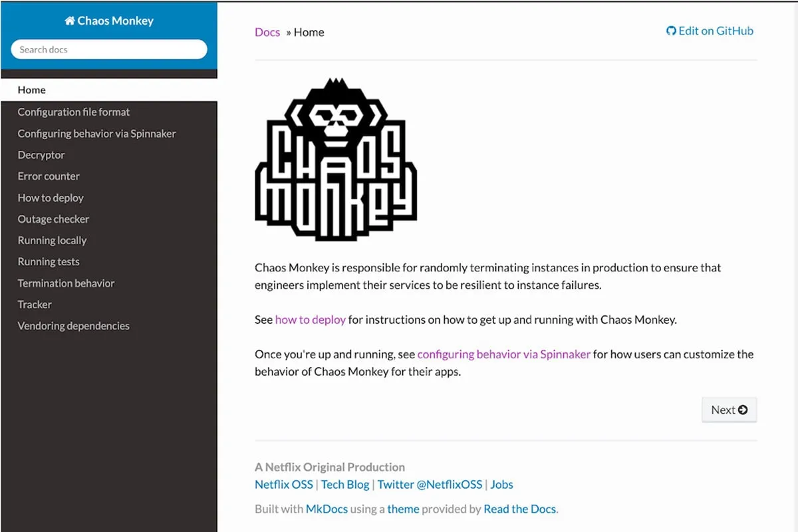Select Vendoring dependencies in sidebar
798x532 pixels.
coord(73,325)
